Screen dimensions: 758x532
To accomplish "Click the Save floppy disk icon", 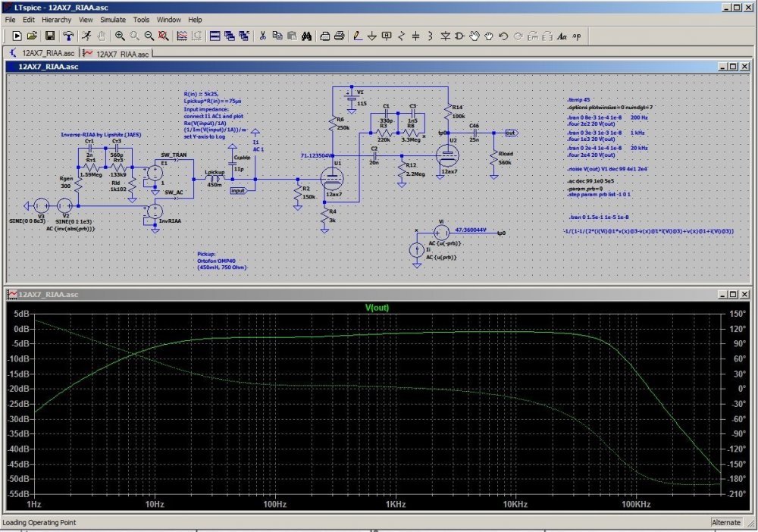I will pos(49,36).
